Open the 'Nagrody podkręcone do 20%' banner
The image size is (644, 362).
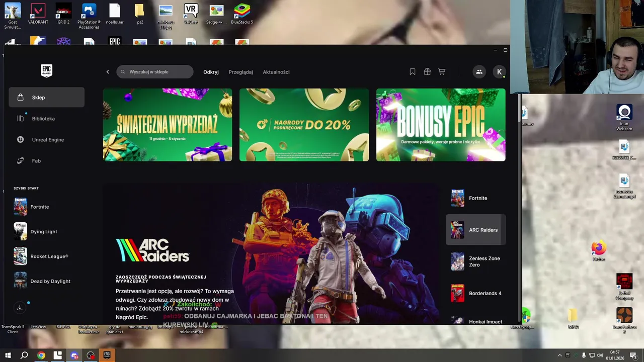click(304, 125)
